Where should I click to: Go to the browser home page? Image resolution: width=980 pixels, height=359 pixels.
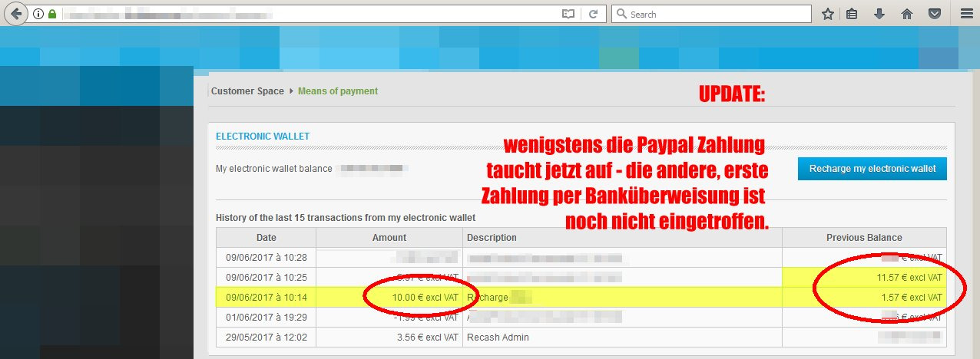tap(907, 14)
